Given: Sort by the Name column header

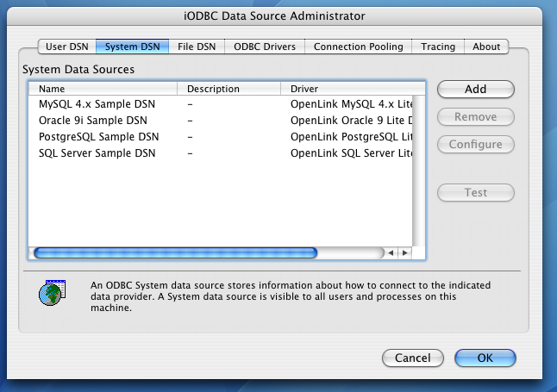Looking at the screenshot, I should (x=102, y=89).
